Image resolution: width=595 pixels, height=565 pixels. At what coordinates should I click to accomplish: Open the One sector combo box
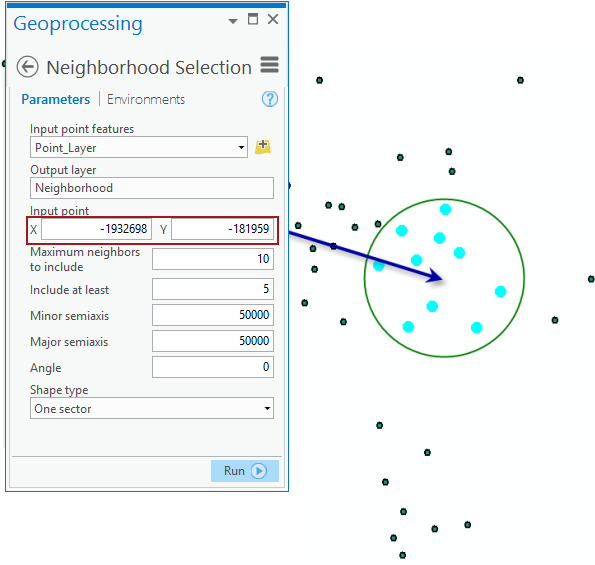click(x=152, y=408)
